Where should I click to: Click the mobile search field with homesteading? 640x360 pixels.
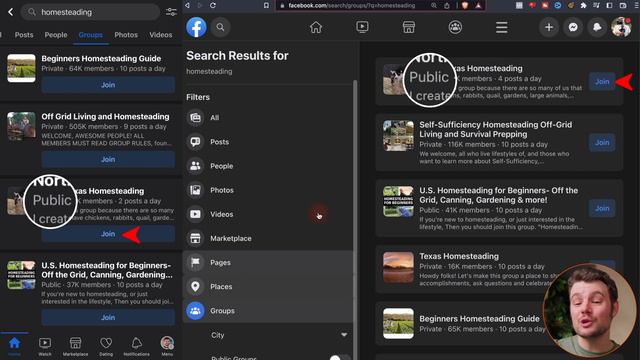click(x=91, y=12)
